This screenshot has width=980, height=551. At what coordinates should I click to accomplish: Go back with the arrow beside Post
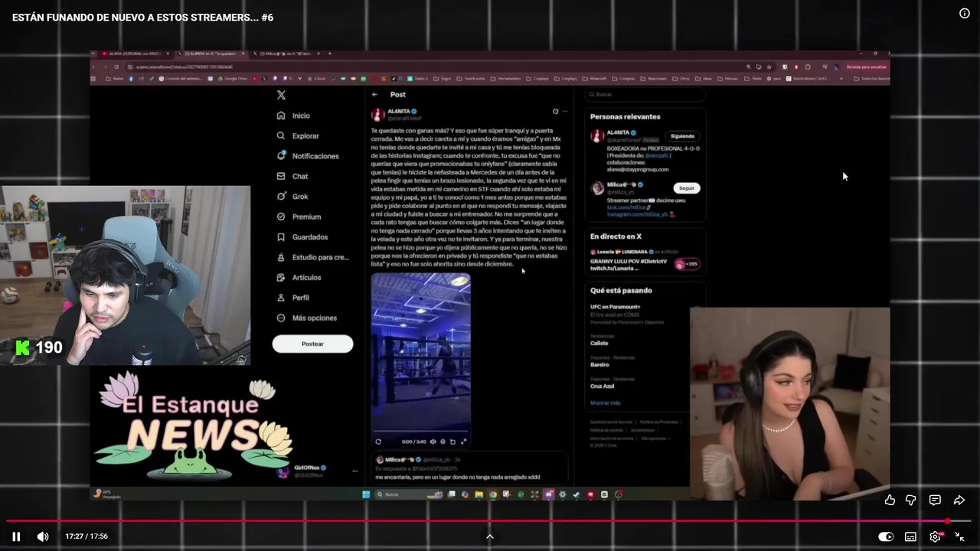374,94
